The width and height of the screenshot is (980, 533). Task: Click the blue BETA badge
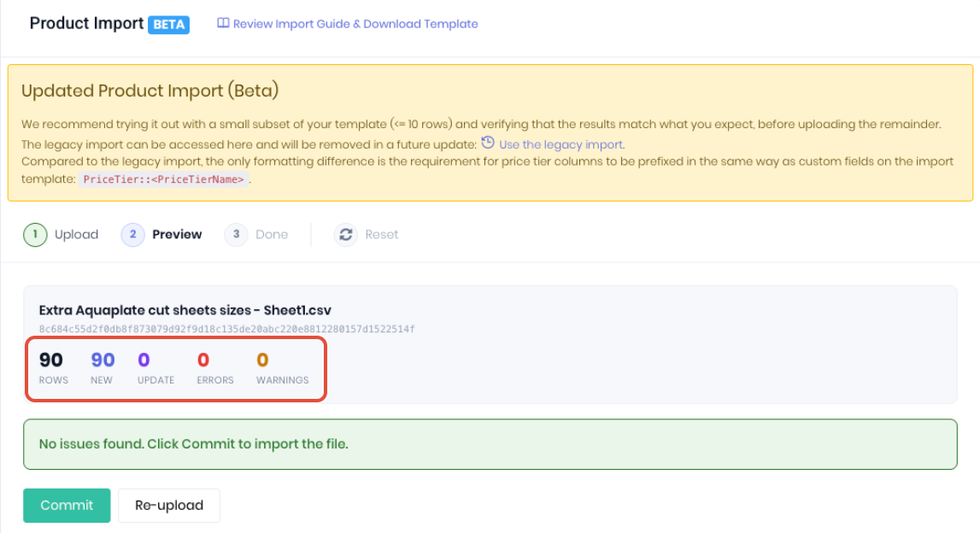coord(169,25)
